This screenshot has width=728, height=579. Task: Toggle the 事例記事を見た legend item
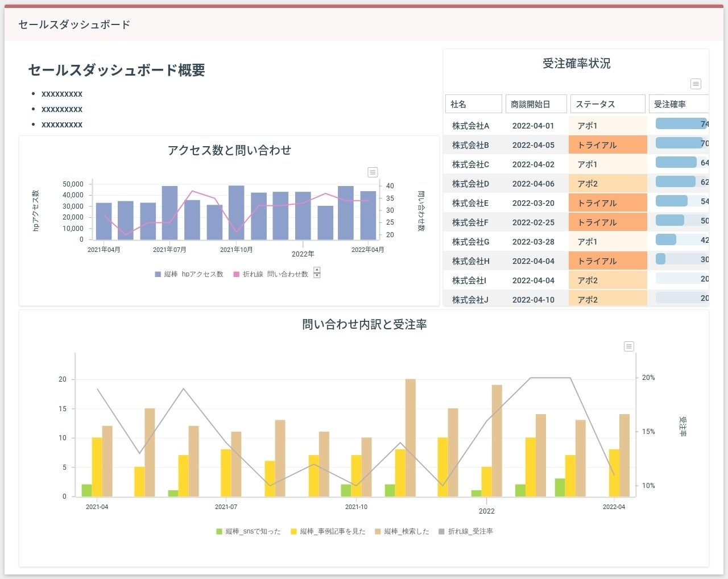[x=327, y=531]
